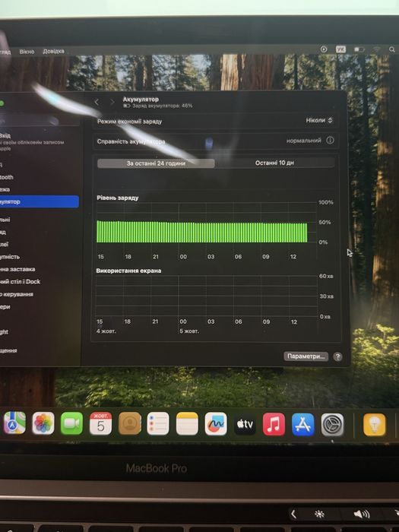
Task: Open Екранна заставка in sidebar
Action: coord(17,269)
